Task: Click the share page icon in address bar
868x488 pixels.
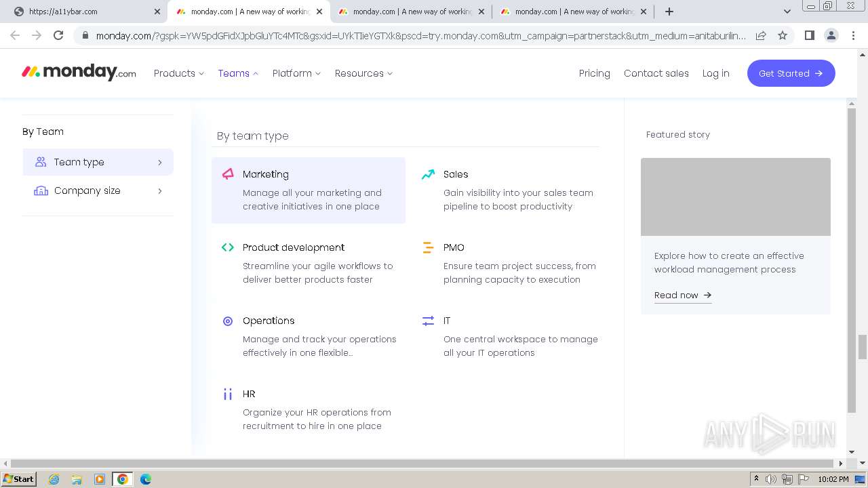Action: click(x=761, y=35)
